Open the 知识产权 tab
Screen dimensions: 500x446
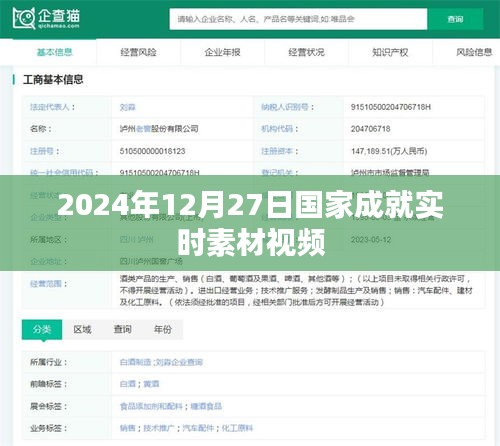coord(390,52)
